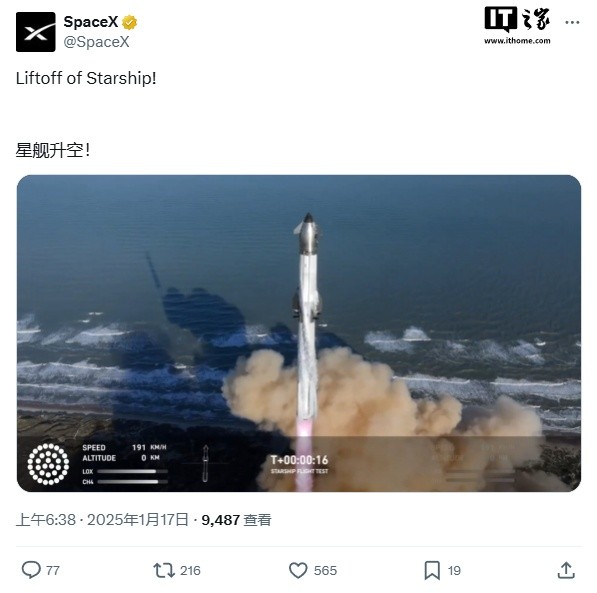Click the CH4 fuel level bar
The width and height of the screenshot is (597, 593).
pyautogui.click(x=132, y=482)
